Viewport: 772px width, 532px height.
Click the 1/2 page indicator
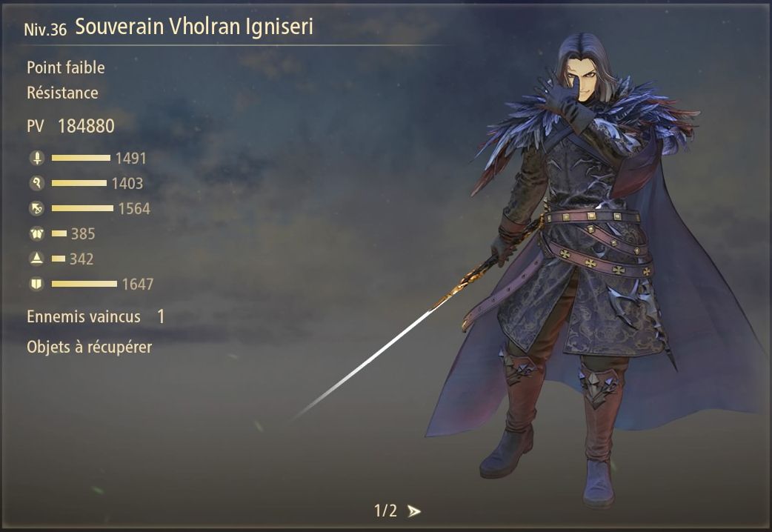point(385,511)
